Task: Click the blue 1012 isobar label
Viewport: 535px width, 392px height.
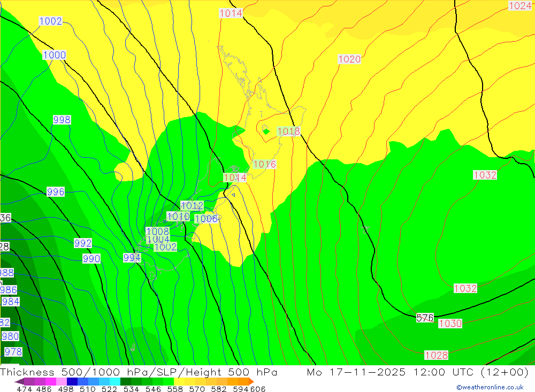Action: point(192,206)
